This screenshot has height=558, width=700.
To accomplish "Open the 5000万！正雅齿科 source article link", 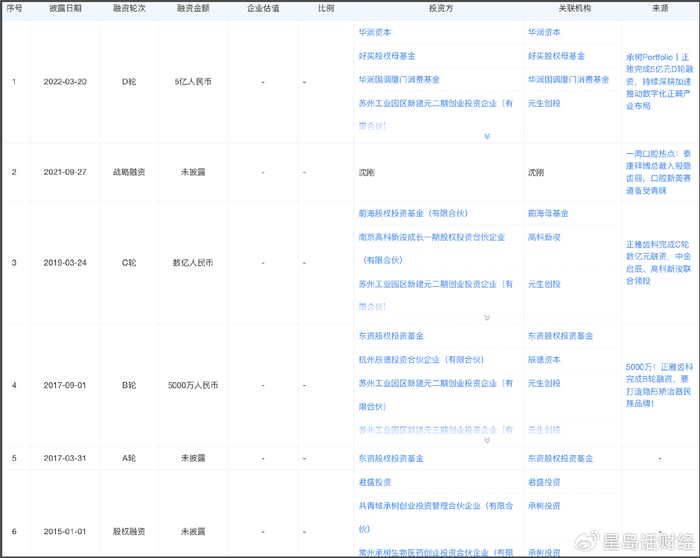I will [659, 385].
